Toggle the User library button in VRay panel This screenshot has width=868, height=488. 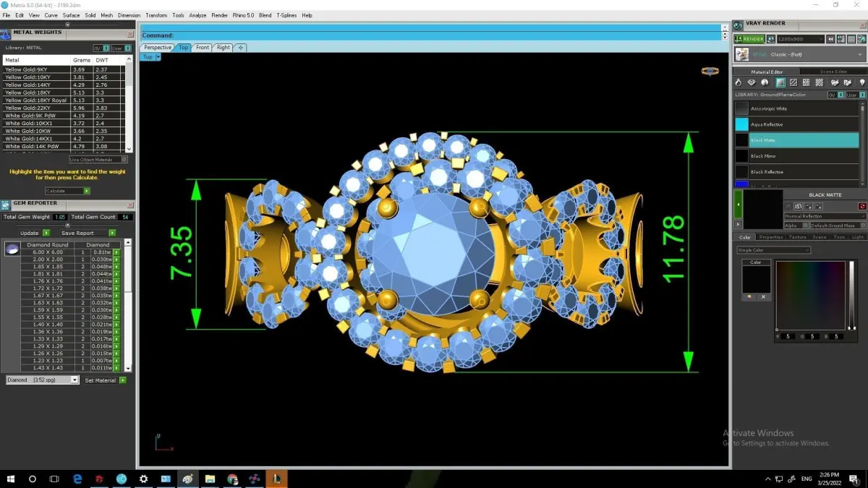pos(854,95)
